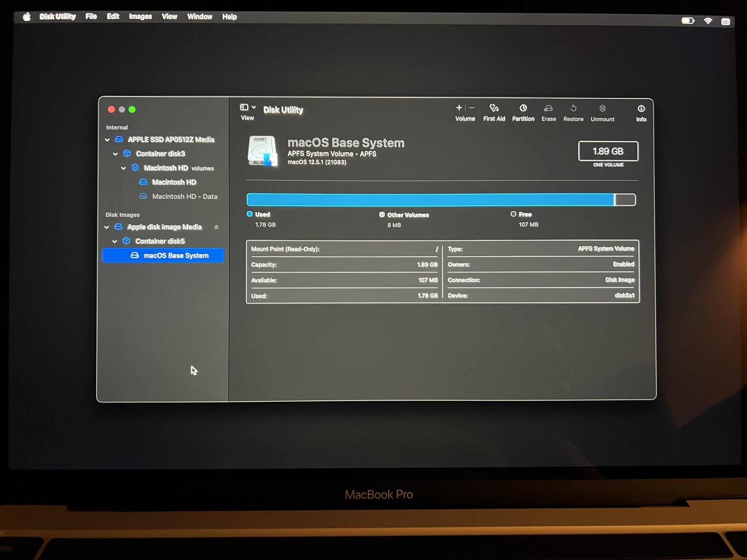This screenshot has width=747, height=560.
Task: Select macOS Base System in sidebar
Action: click(x=163, y=255)
